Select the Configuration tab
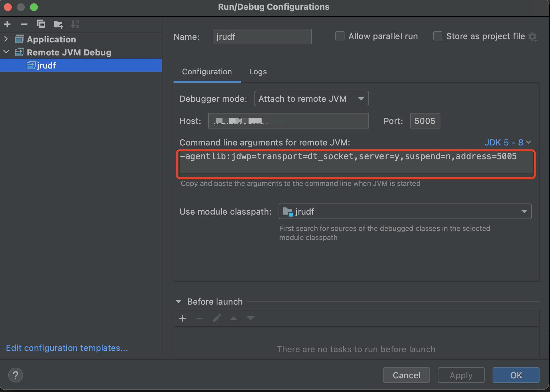The image size is (550, 392). click(x=207, y=72)
